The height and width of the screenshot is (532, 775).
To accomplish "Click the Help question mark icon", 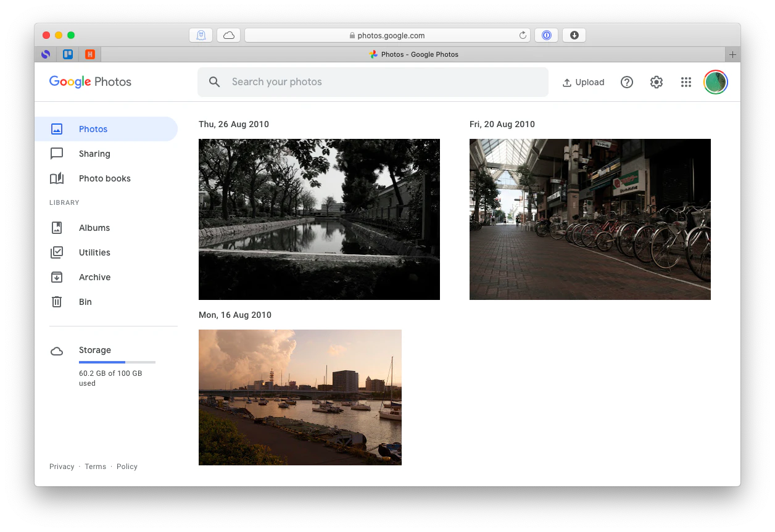I will pos(626,82).
